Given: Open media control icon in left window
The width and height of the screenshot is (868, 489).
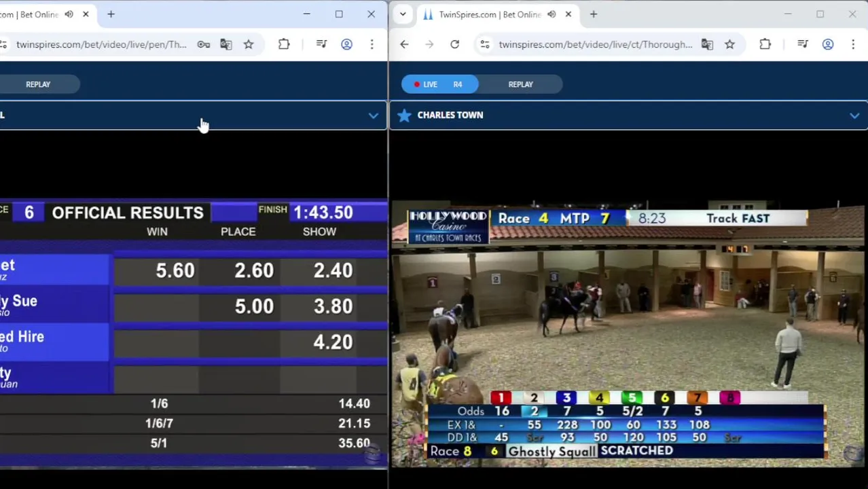Looking at the screenshot, I should tap(322, 45).
